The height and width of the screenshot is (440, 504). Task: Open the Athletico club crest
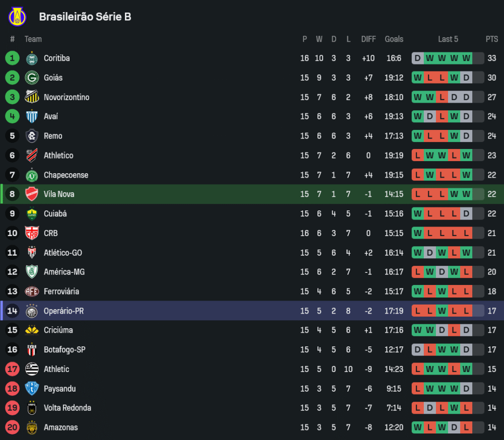coord(32,156)
